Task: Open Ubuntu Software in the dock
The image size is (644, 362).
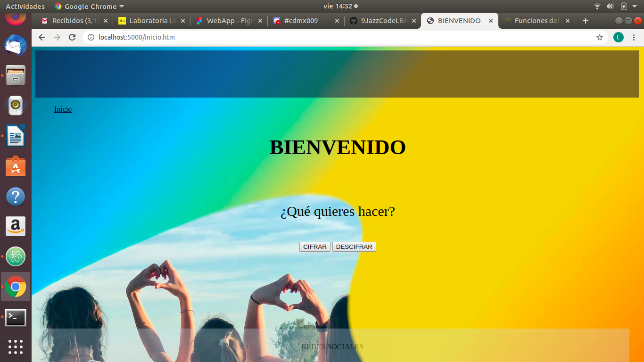Action: click(16, 166)
